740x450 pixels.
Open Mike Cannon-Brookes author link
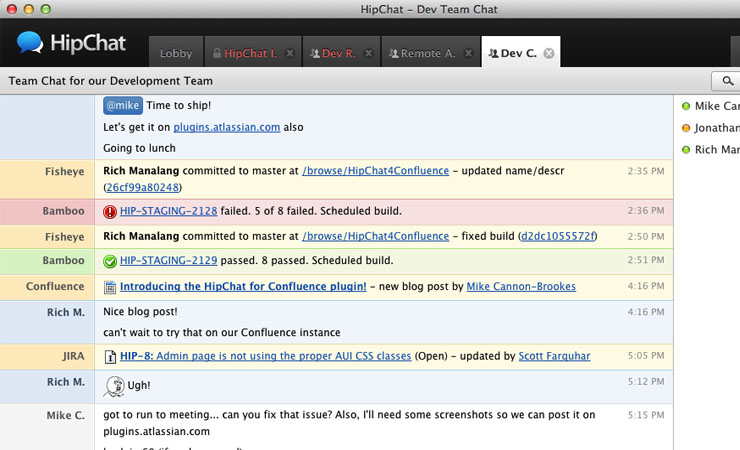coord(520,287)
